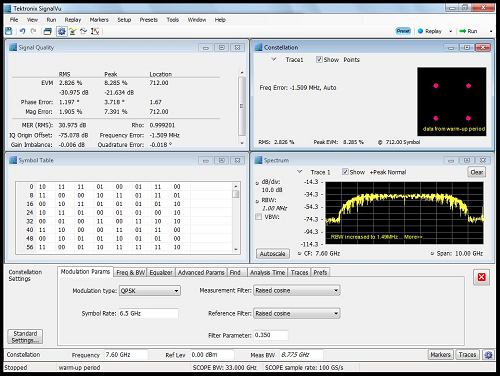
Task: Click the EVM RMS value 2.826 %
Action: 70,83
